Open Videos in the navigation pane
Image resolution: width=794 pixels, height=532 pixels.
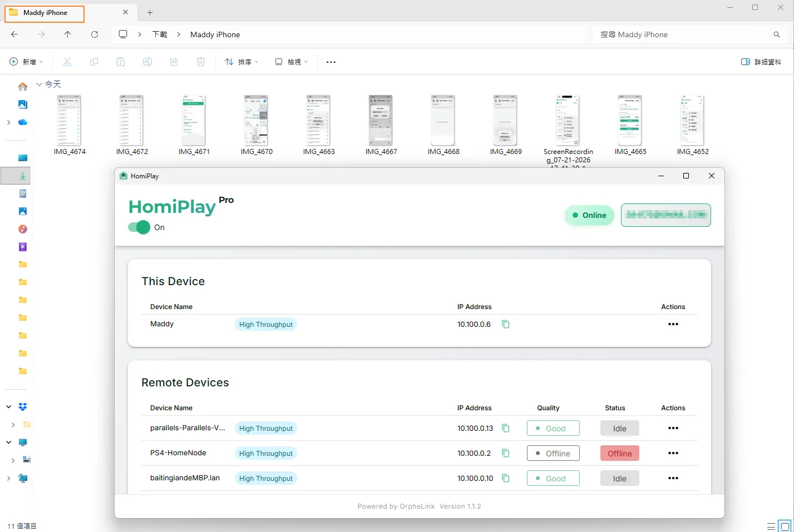pos(23,247)
